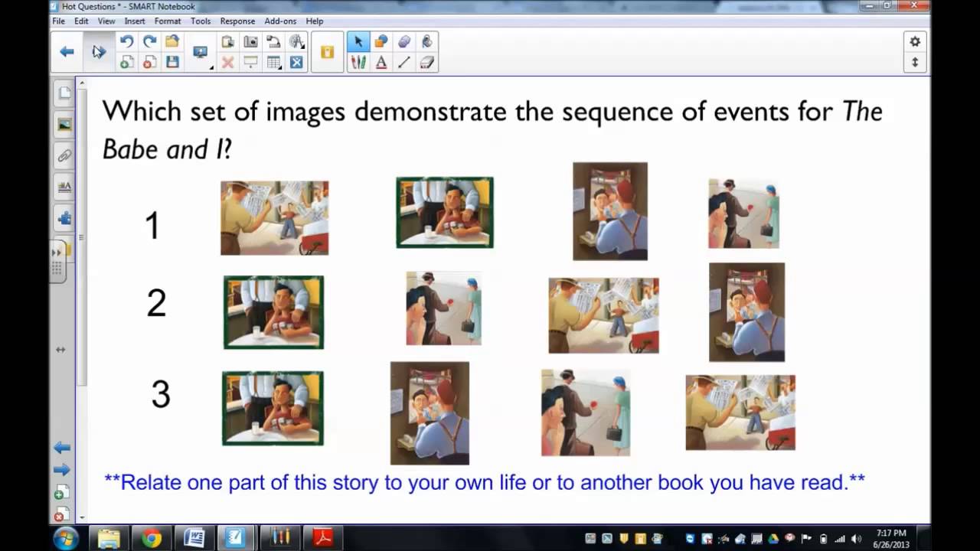
Task: Delete the page using sidebar red X icon
Action: (62, 514)
